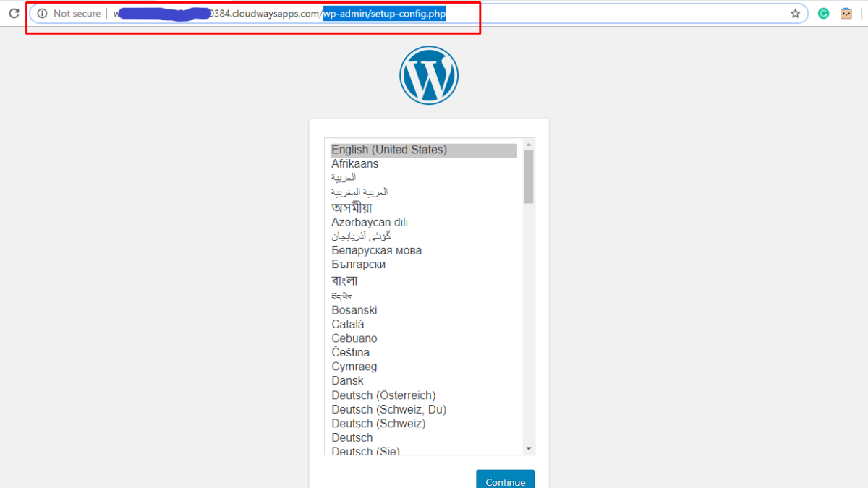Pick Bosanski from the list
Image resolution: width=868 pixels, height=488 pixels.
(x=424, y=310)
